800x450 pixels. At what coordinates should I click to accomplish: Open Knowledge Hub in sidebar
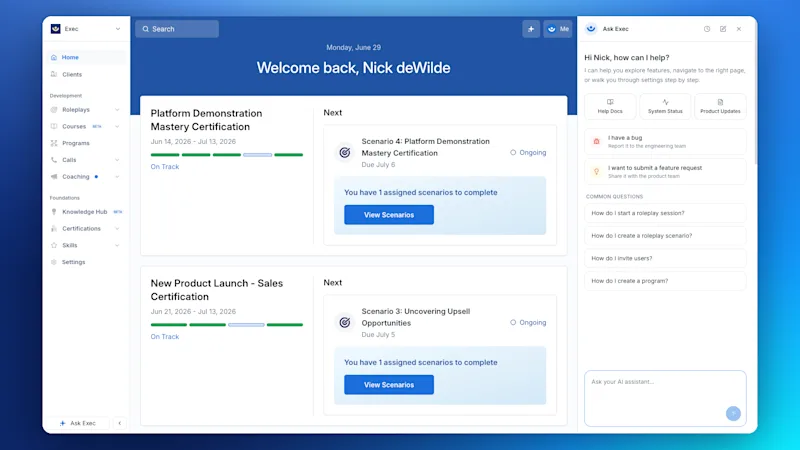[x=86, y=212]
